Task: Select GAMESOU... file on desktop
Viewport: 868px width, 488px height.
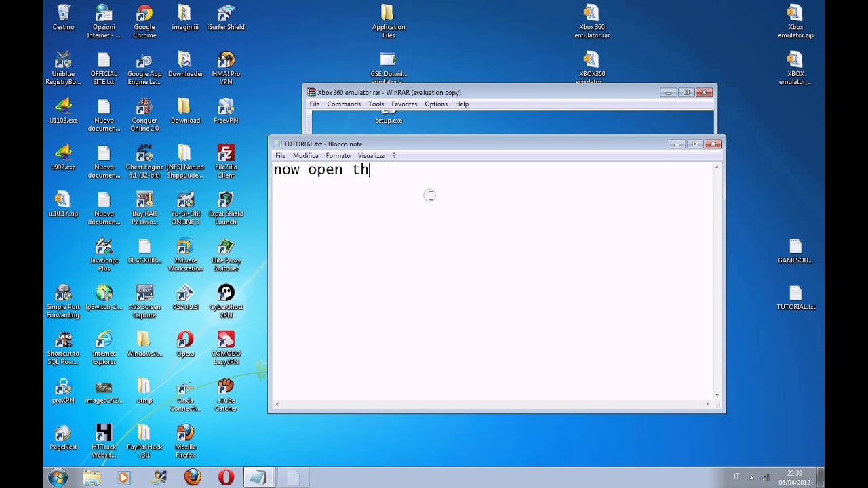Action: [x=795, y=251]
